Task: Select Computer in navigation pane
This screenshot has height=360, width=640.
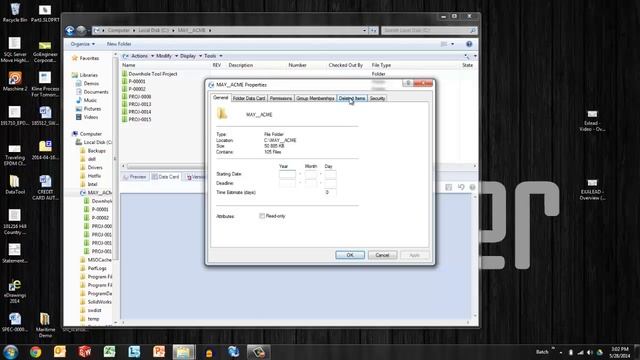Action: (x=90, y=134)
